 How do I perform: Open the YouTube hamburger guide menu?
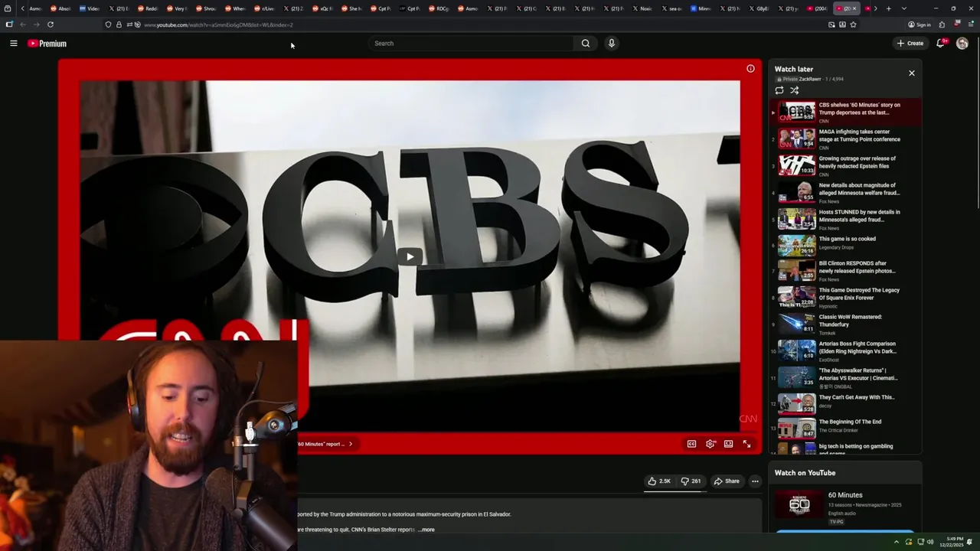coord(13,44)
